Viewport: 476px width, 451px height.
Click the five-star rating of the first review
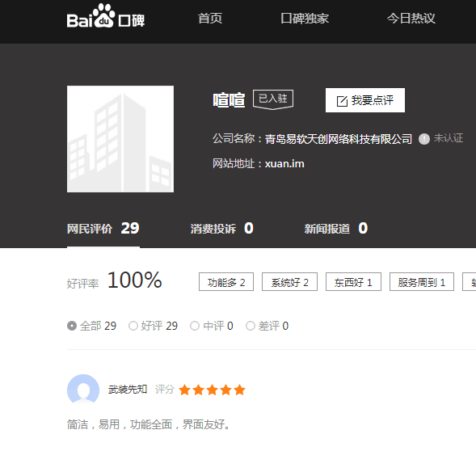[x=212, y=390]
